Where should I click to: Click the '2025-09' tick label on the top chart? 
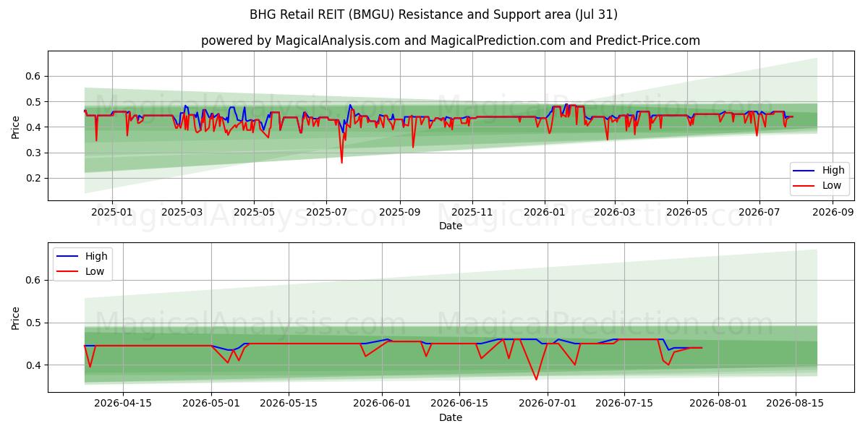click(x=400, y=213)
